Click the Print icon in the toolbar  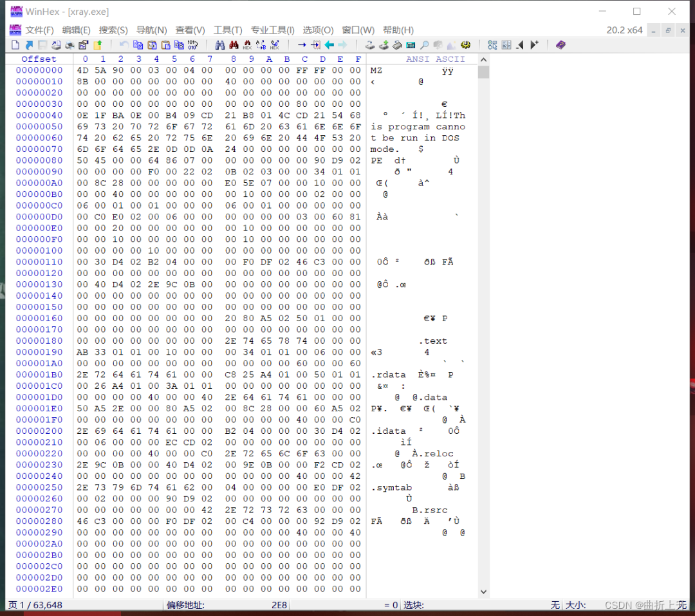69,45
